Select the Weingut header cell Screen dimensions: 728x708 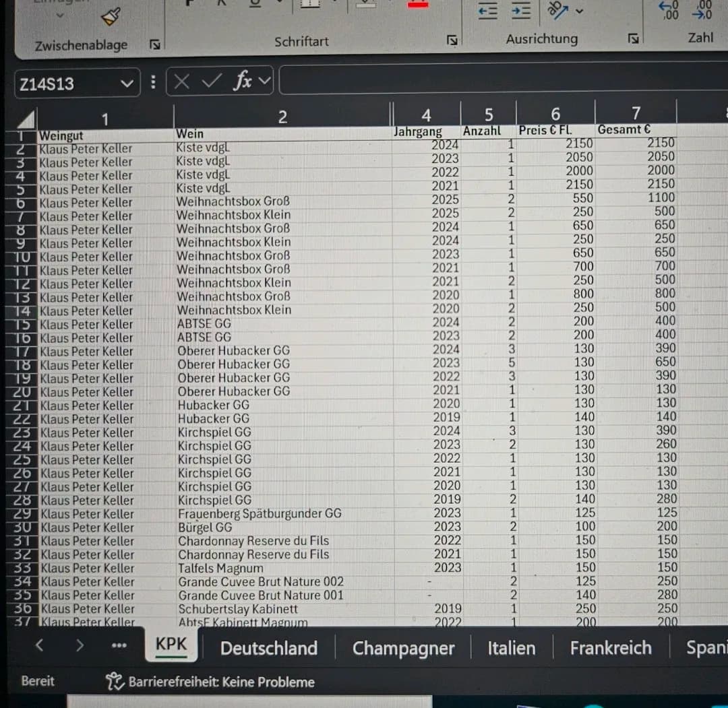[105, 135]
